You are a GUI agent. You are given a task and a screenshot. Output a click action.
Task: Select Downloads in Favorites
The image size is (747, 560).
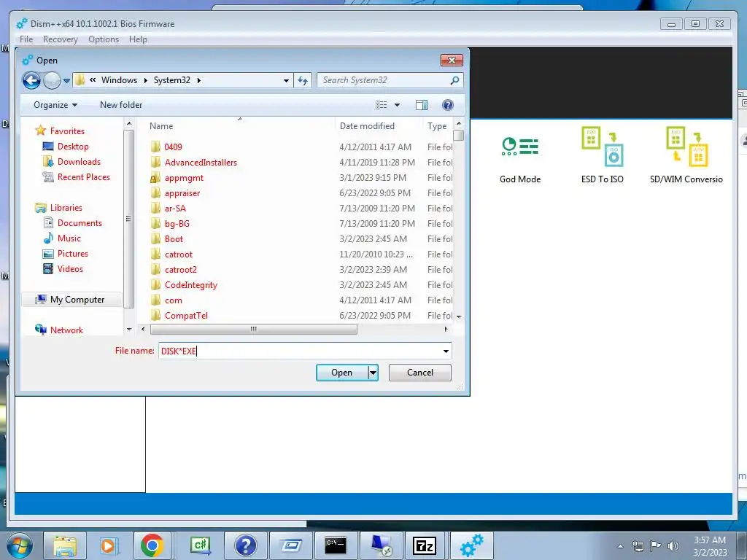click(x=79, y=162)
